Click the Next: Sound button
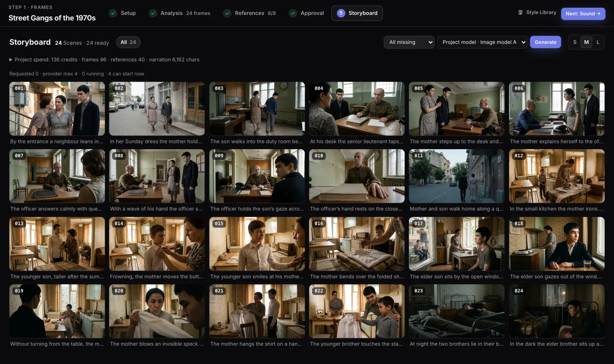The height and width of the screenshot is (364, 614). coord(583,13)
